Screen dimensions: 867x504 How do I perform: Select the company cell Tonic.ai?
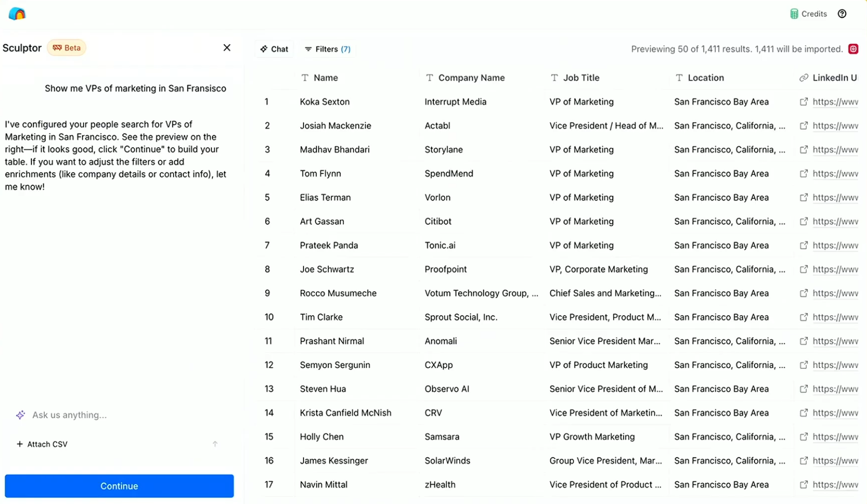[440, 245]
